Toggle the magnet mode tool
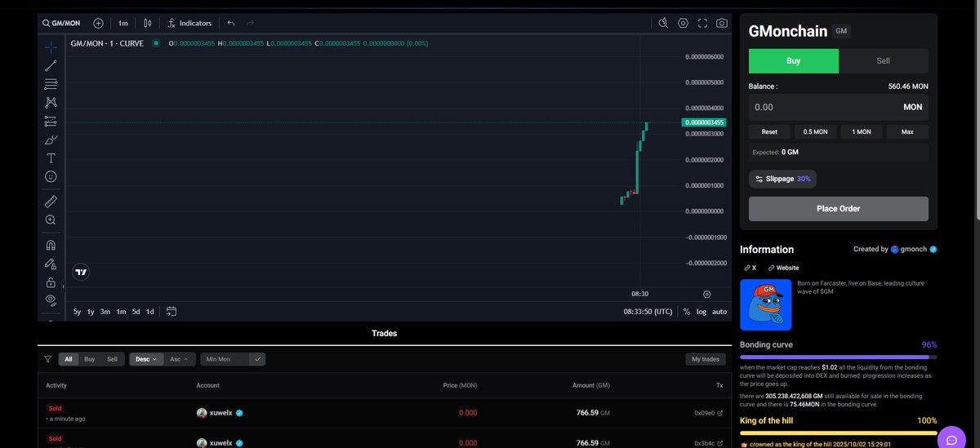The width and height of the screenshot is (980, 448). 51,245
